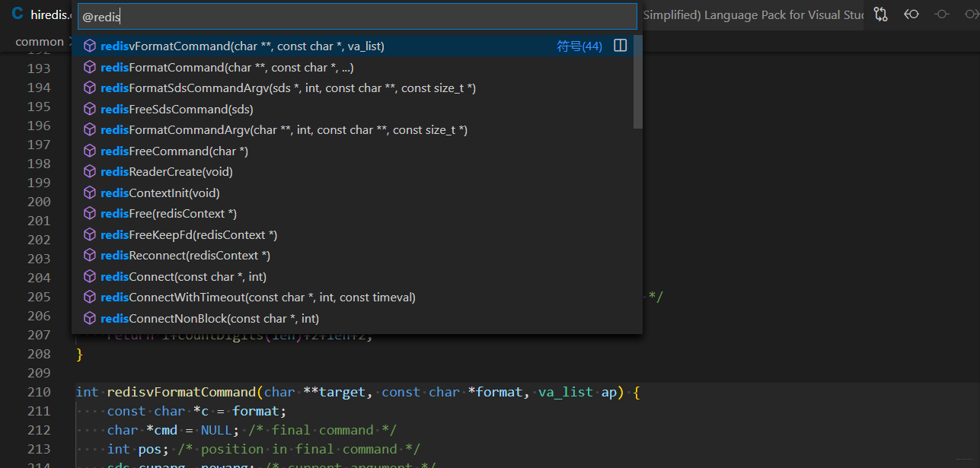Click the @redis search input field
The width and height of the screenshot is (980, 468).
357,17
